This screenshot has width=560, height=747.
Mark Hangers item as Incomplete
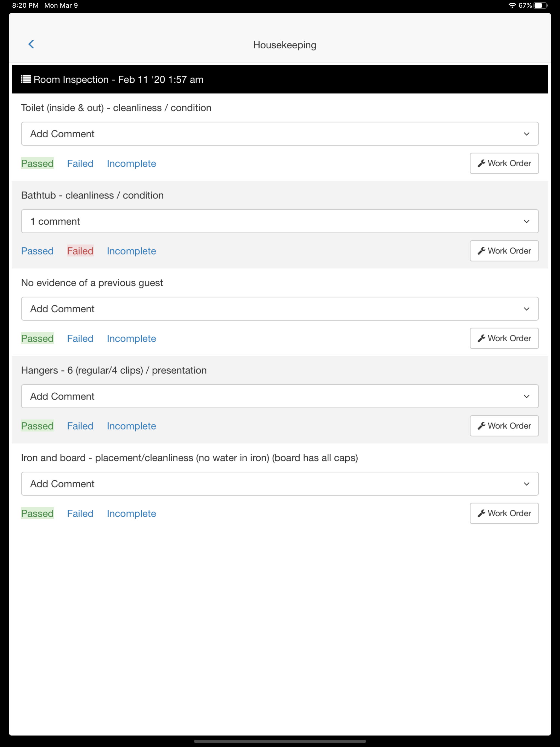coord(132,426)
